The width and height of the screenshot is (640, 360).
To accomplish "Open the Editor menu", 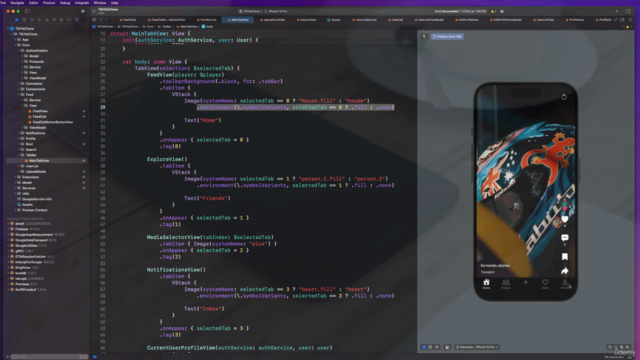I will pos(33,3).
